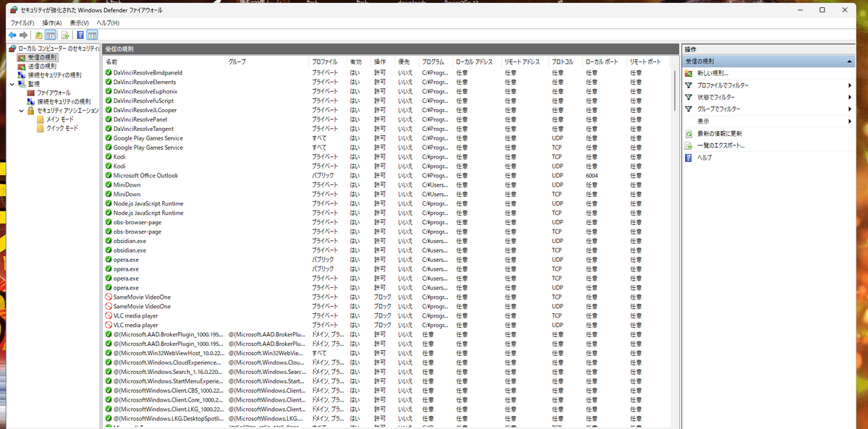The image size is (868, 429).
Task: Click the filter funnel icon beside プロファイルでフィルター
Action: [689, 85]
